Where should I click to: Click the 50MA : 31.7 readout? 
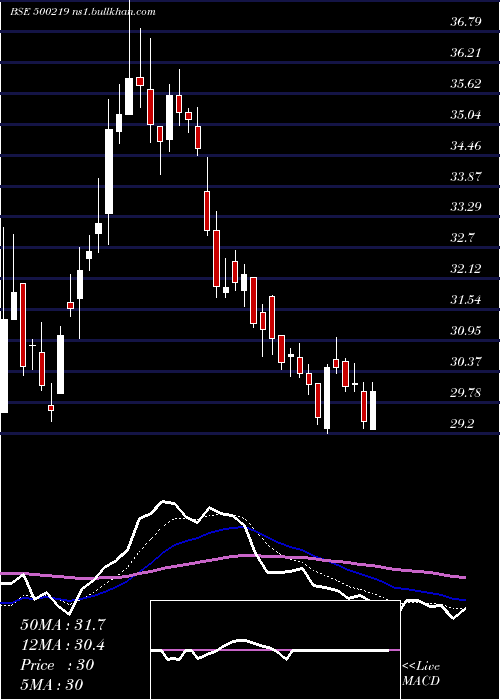(63, 625)
